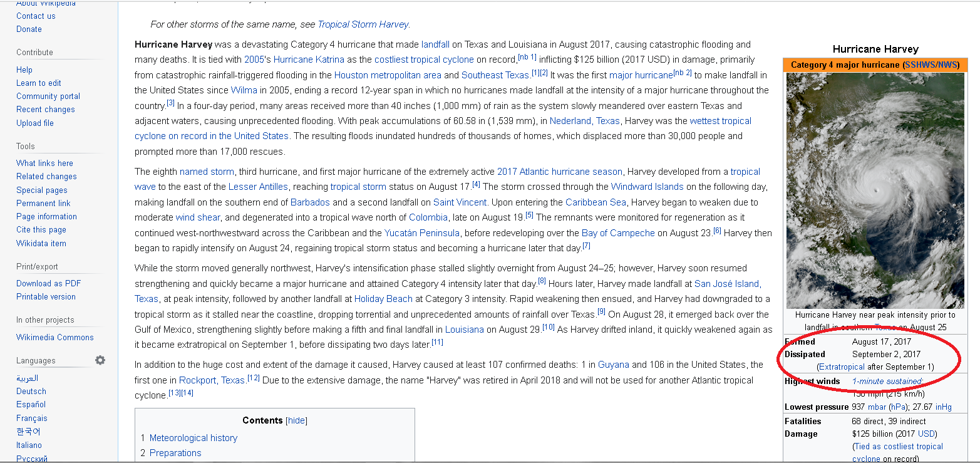Click the Hurricane Harvey satellite image
The width and height of the screenshot is (980, 463).
coord(875,190)
